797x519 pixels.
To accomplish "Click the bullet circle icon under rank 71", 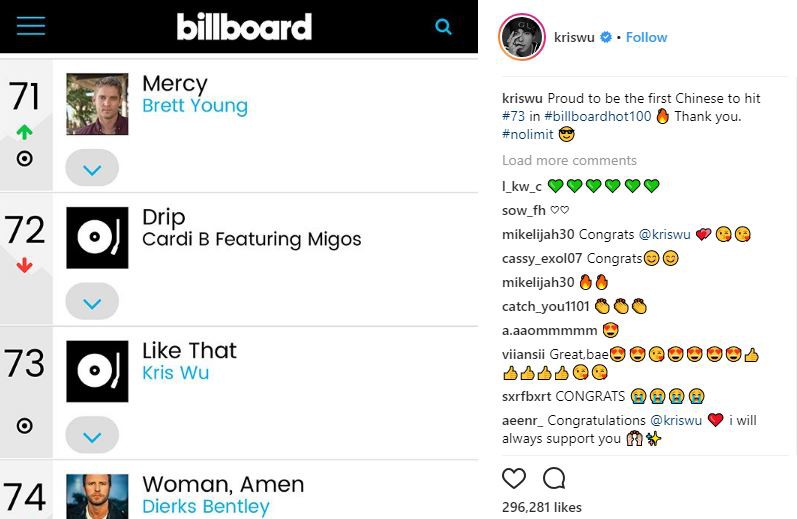I will click(24, 159).
